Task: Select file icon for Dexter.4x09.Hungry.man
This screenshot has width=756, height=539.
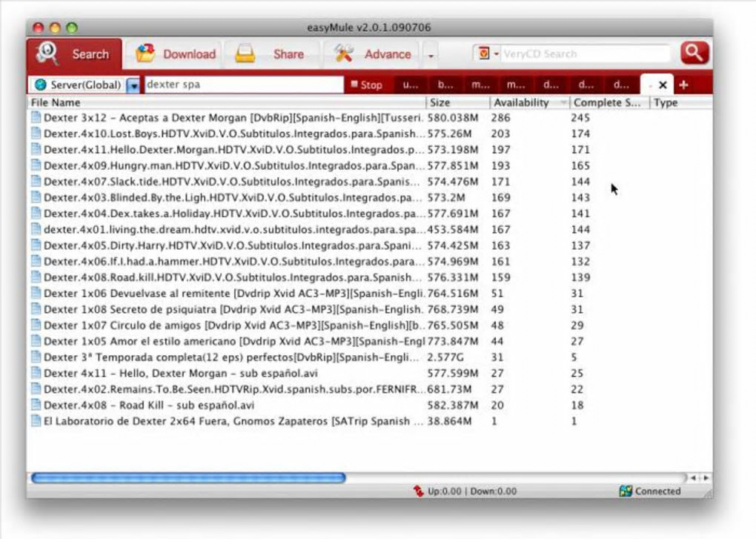Action: tap(36, 165)
